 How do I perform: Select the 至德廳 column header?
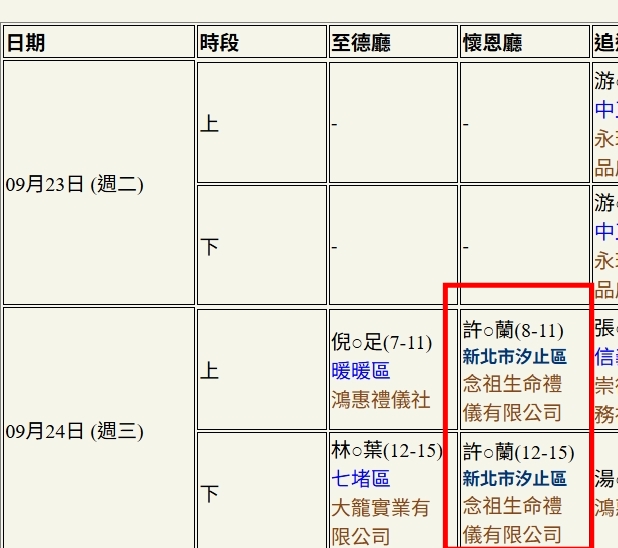[x=360, y=43]
